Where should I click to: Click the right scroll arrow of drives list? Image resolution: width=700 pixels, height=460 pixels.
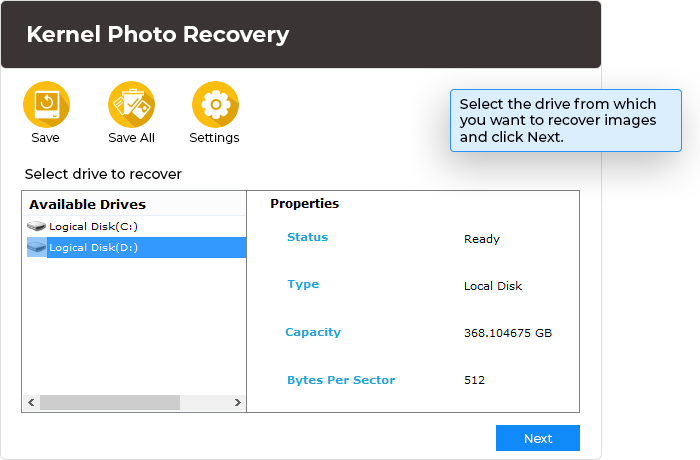[238, 402]
